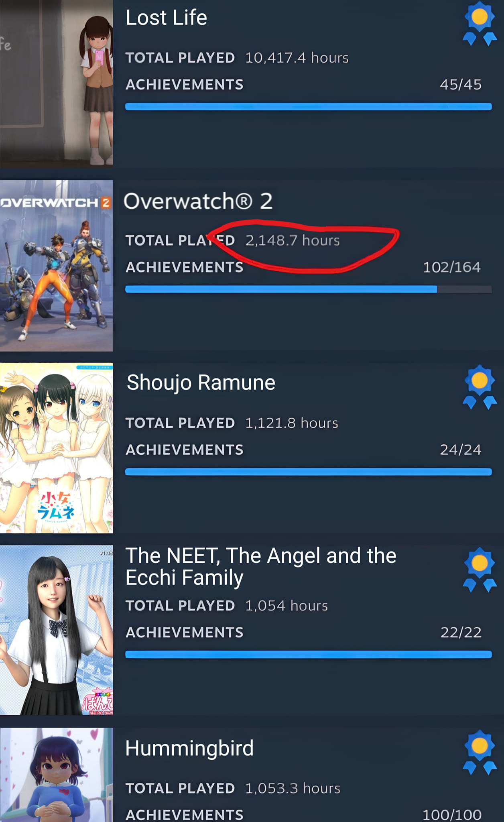
Task: Open the Overwatch 2 cover art thumbnail
Action: pyautogui.click(x=56, y=266)
